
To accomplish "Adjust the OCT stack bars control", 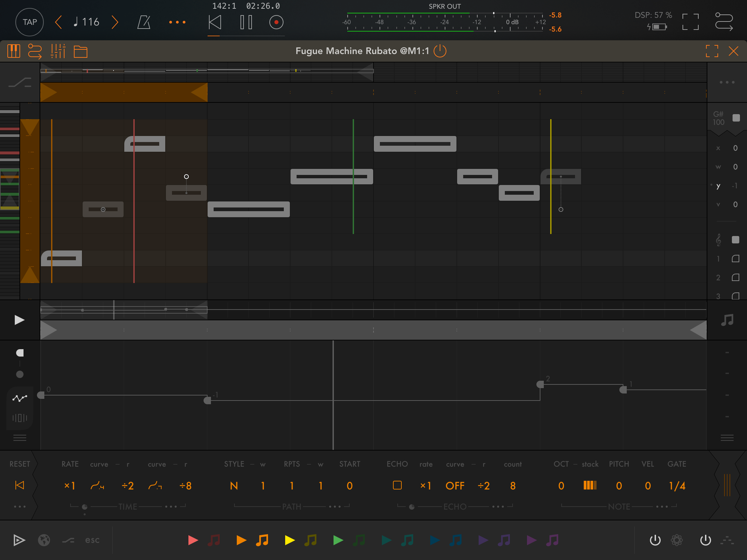I will 589,485.
